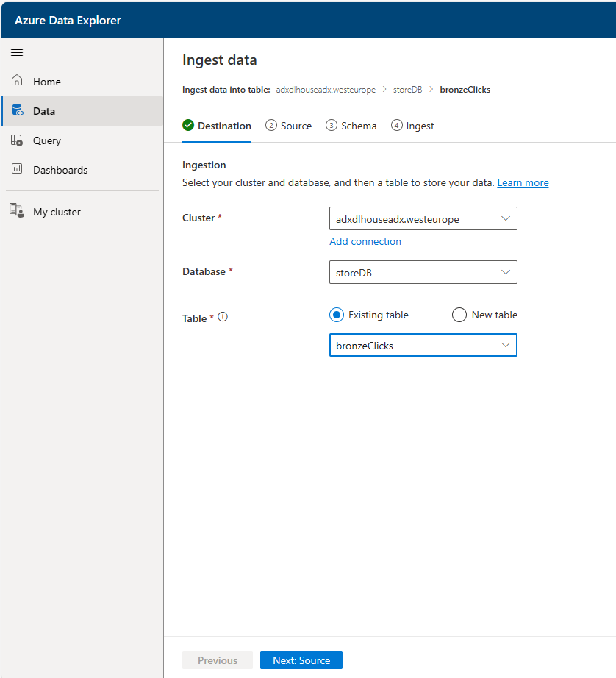Open the Data menu item
Viewport: 616px width, 678px height.
click(x=82, y=111)
